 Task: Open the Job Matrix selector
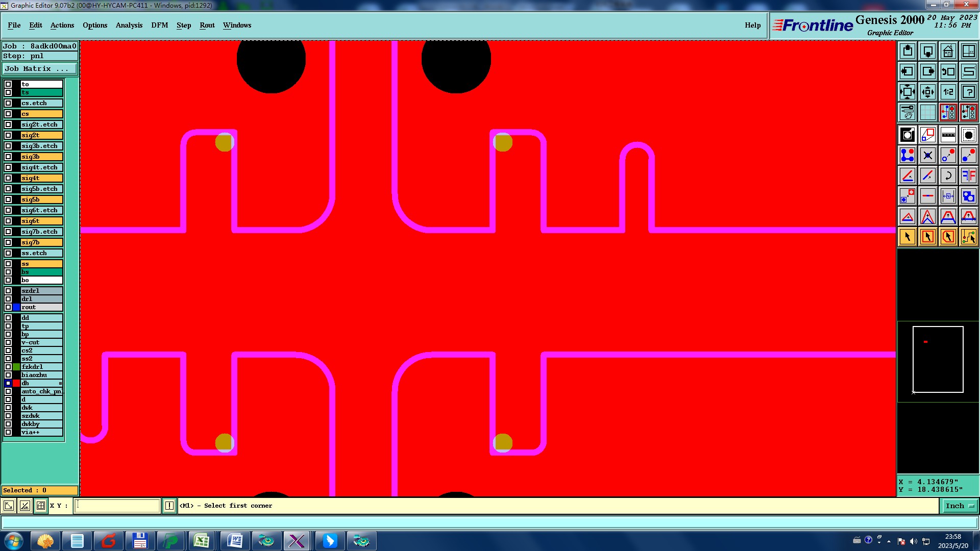tap(40, 68)
